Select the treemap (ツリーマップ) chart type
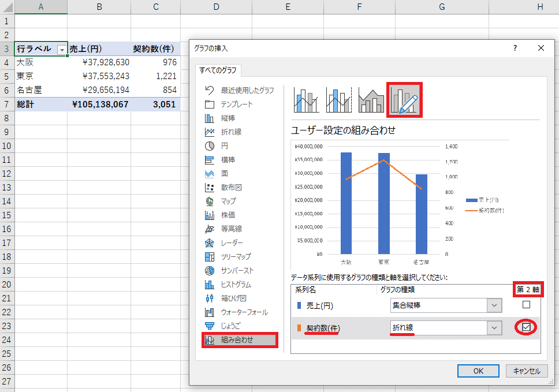 [236, 256]
